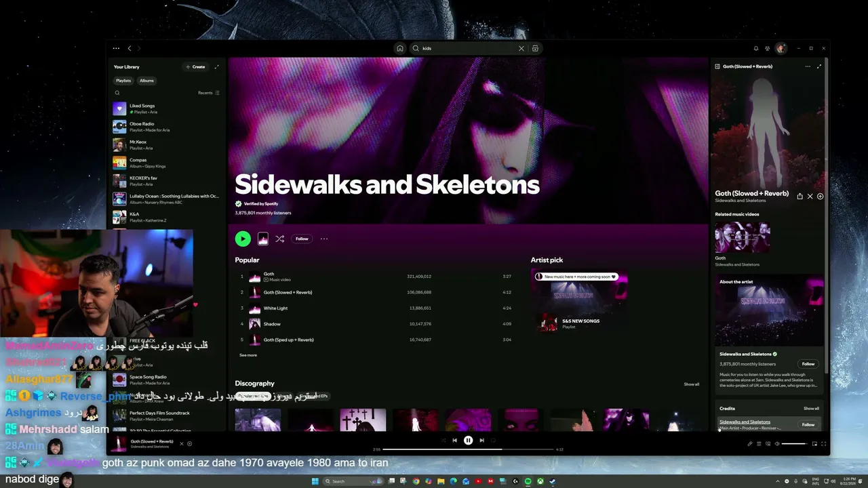Open more options beside the Follow button

pyautogui.click(x=324, y=239)
